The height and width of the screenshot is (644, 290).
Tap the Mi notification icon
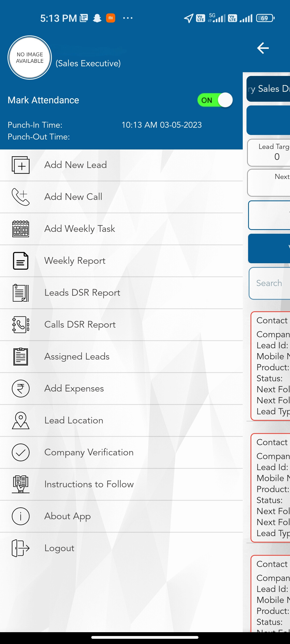pos(111,18)
